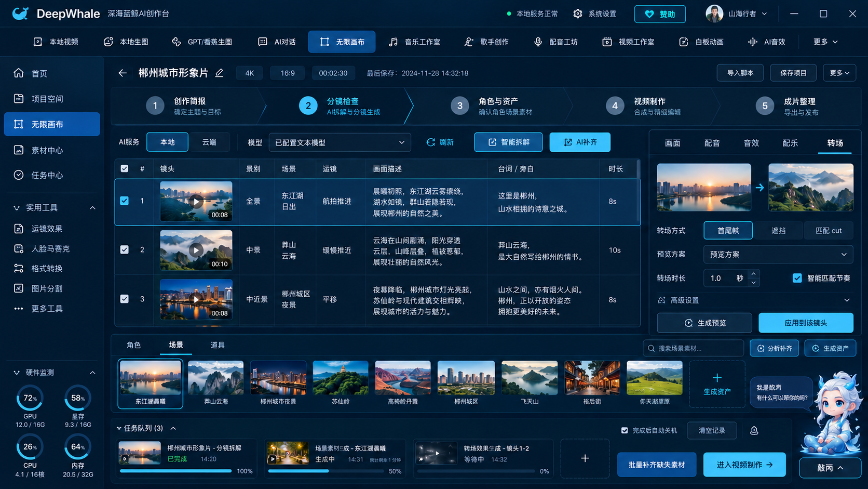Uncheck shot 3 checkbox (郴州城区夜景)
The width and height of the screenshot is (868, 489).
[125, 299]
